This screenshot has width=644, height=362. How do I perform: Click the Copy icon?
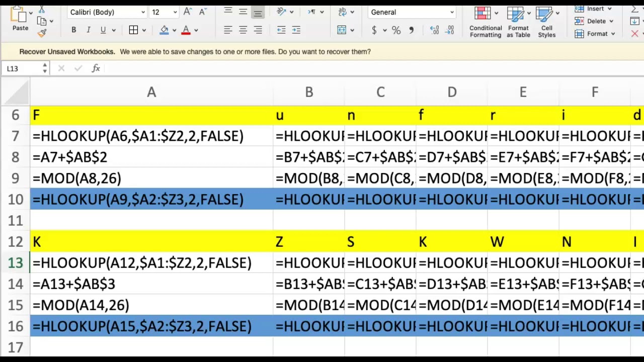[x=42, y=21]
